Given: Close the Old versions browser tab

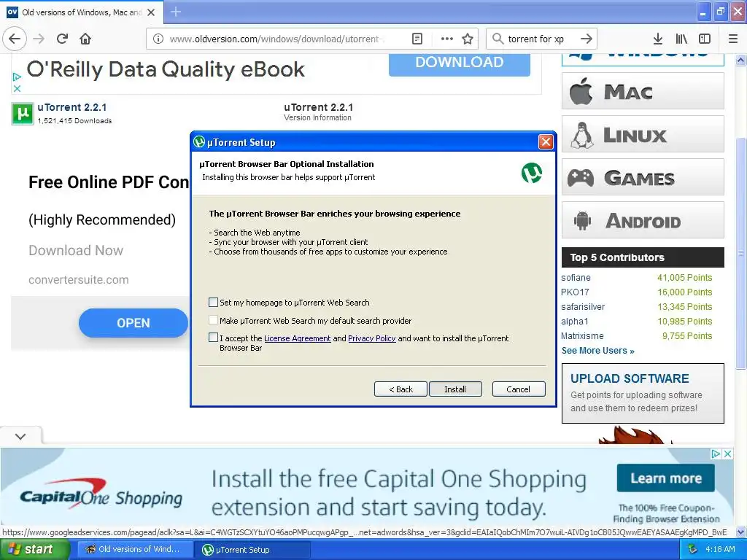Looking at the screenshot, I should tap(151, 12).
